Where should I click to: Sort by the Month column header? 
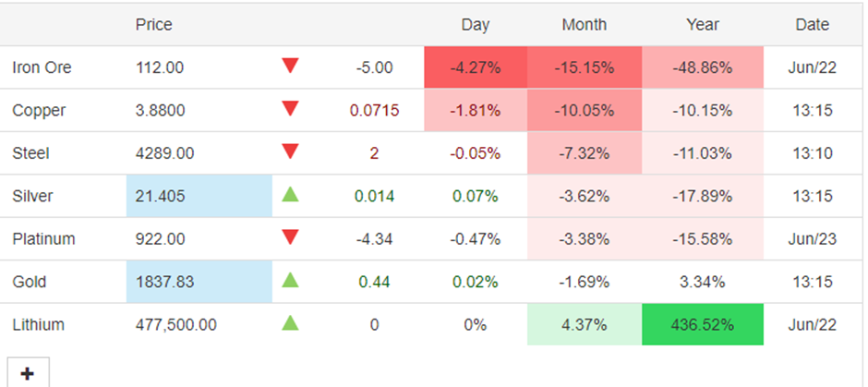pyautogui.click(x=584, y=25)
